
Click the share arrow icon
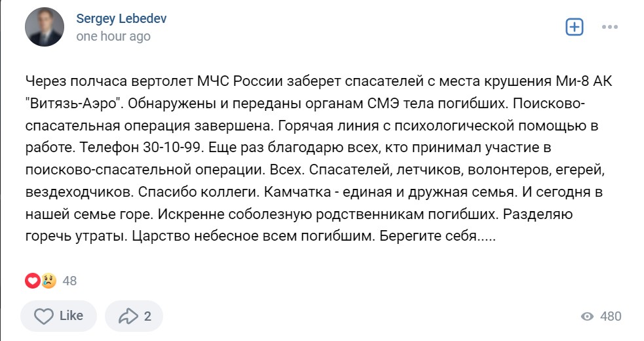tap(128, 316)
